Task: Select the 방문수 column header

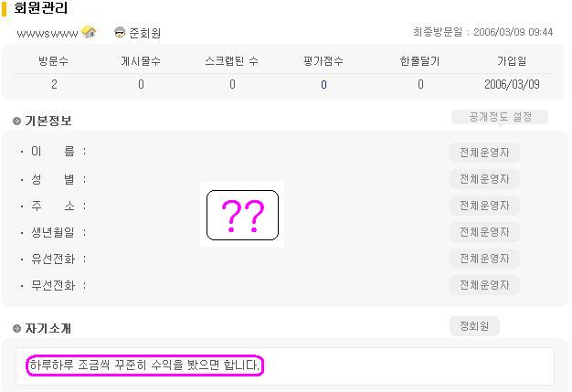Action: pyautogui.click(x=54, y=61)
